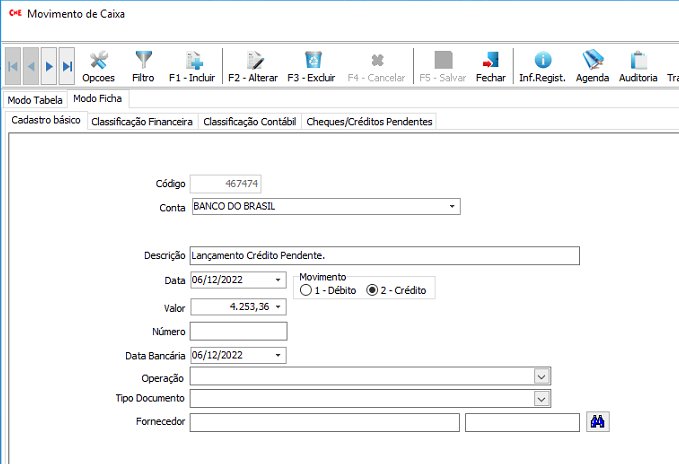Open the Agenda toolbar icon
Viewport: 679px width, 464px height.
(x=593, y=66)
